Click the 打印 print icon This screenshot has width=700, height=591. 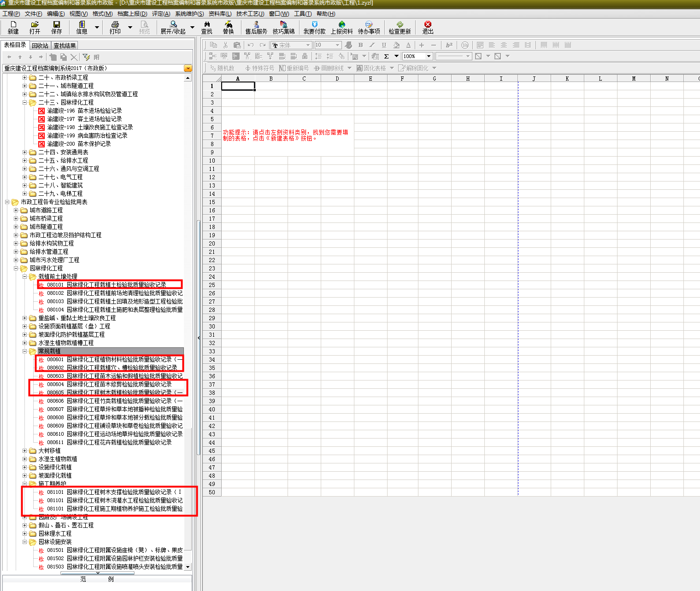(x=115, y=27)
